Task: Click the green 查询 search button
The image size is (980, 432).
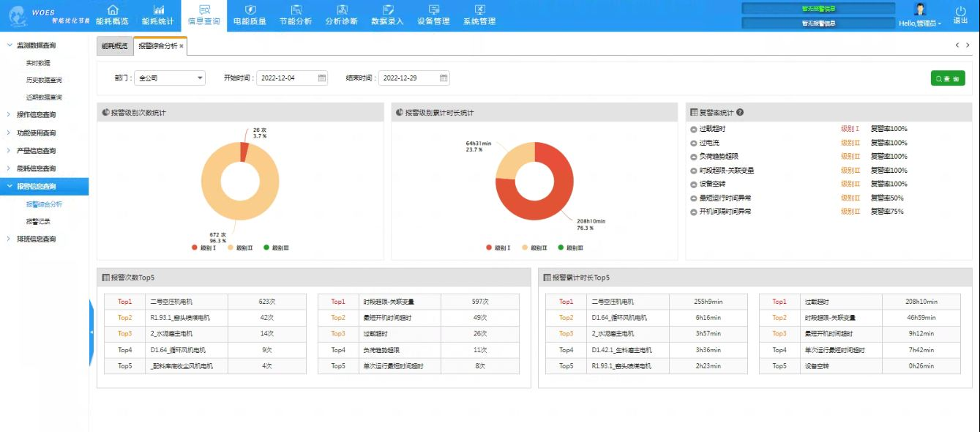Action: [948, 78]
